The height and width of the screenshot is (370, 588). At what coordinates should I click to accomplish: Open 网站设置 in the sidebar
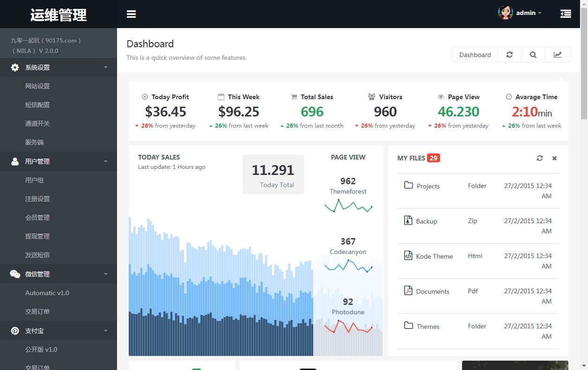(x=37, y=86)
